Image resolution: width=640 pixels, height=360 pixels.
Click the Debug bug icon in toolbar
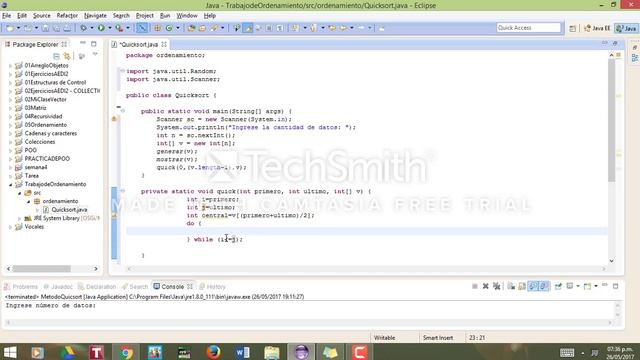(83, 28)
